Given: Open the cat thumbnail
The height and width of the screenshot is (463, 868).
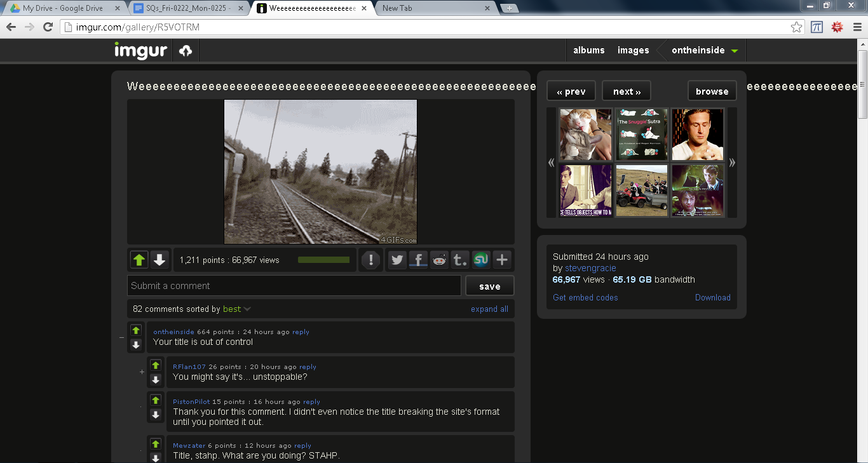Looking at the screenshot, I should (585, 134).
